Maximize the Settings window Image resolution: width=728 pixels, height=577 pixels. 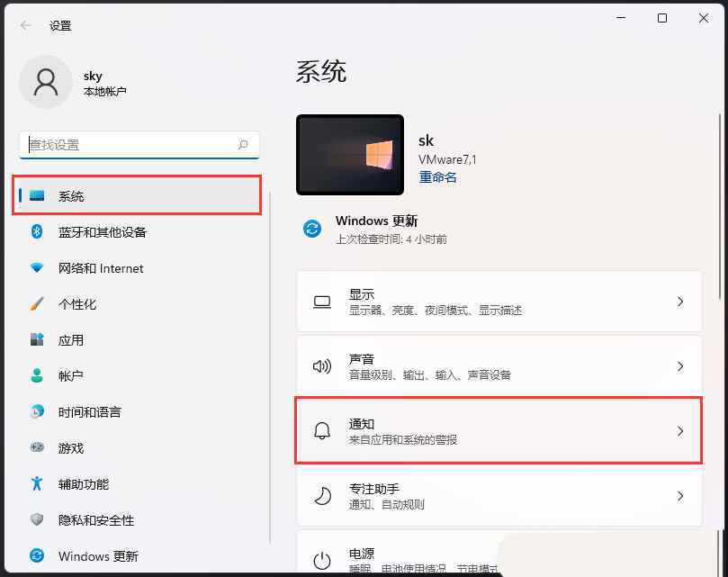[x=662, y=18]
